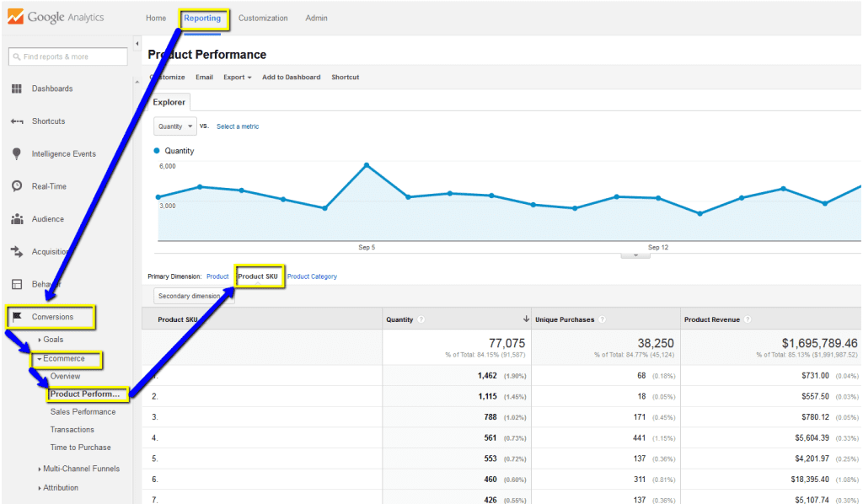The image size is (863, 504).
Task: Sort by Product Revenue column header
Action: pyautogui.click(x=711, y=319)
